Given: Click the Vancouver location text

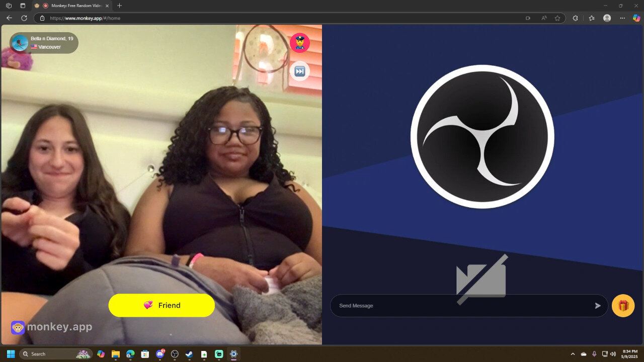Looking at the screenshot, I should pos(49,47).
